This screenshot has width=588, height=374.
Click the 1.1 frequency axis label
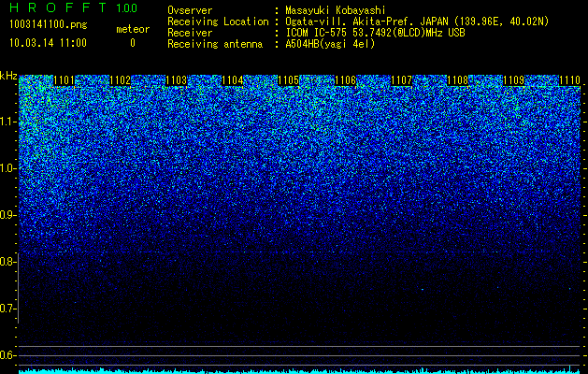(8, 122)
